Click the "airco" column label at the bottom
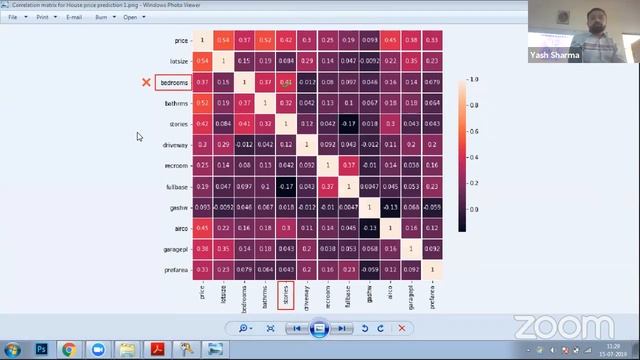Screen dimensions: 640x360 coord(390,292)
